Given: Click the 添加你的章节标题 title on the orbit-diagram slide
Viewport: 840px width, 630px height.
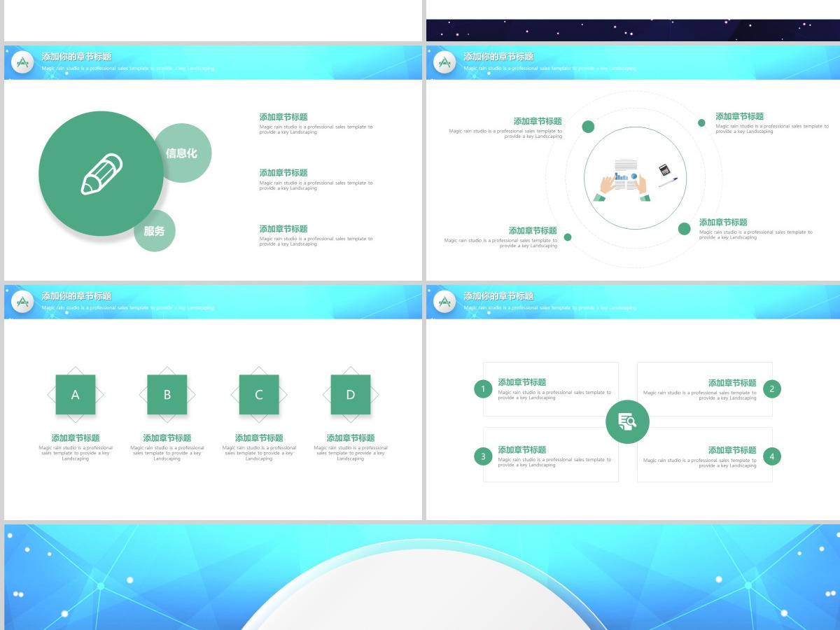Looking at the screenshot, I should pyautogui.click(x=498, y=57).
